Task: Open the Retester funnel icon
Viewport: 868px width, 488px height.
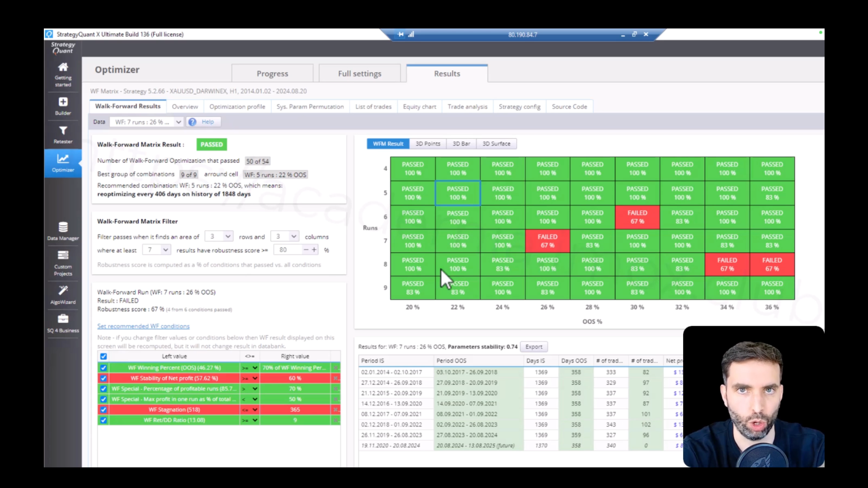Action: pos(63,131)
